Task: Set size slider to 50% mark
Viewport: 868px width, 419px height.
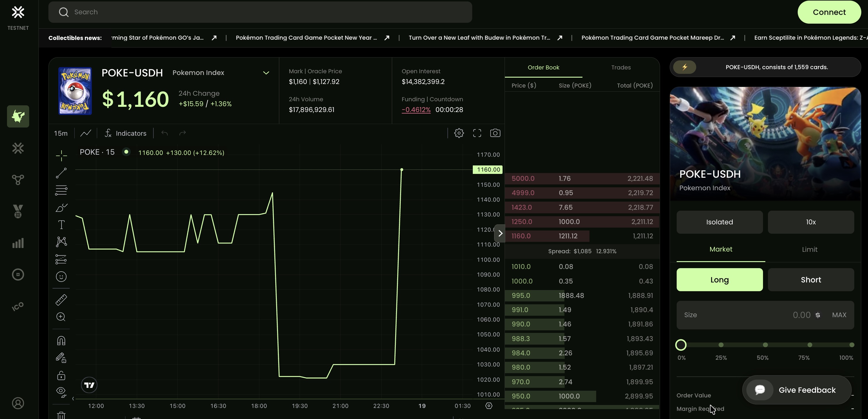Action: click(x=765, y=345)
